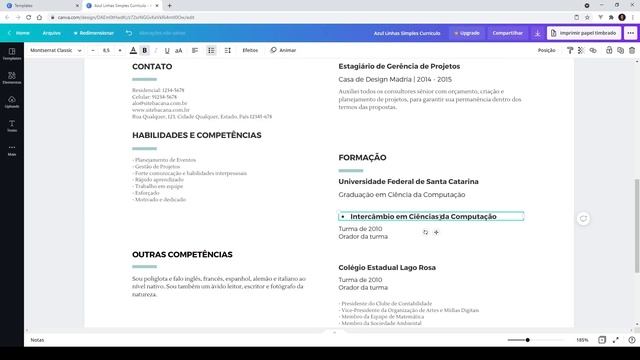Open browser extensions puzzle icon
Screen dimensions: 640x360
[x=611, y=17]
